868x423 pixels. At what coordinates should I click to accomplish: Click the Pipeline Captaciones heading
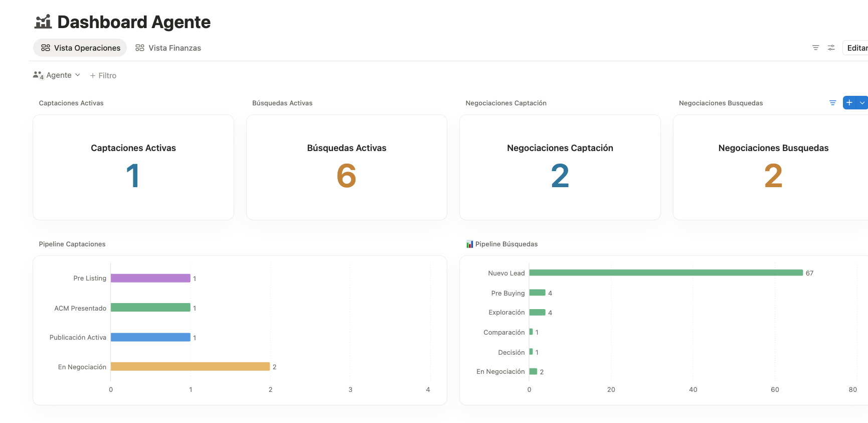[x=72, y=244]
